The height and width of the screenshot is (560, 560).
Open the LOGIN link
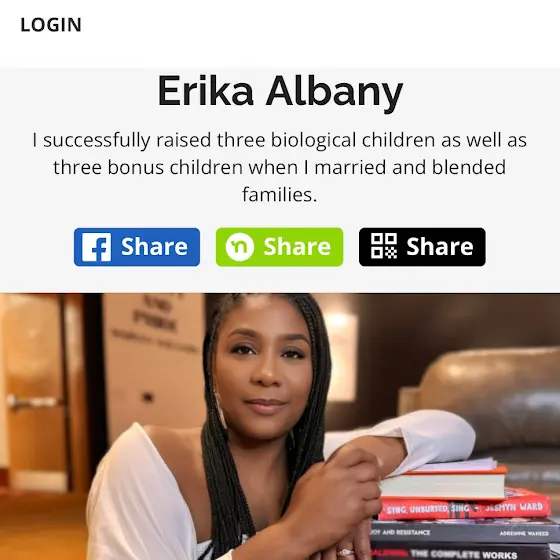tap(51, 25)
